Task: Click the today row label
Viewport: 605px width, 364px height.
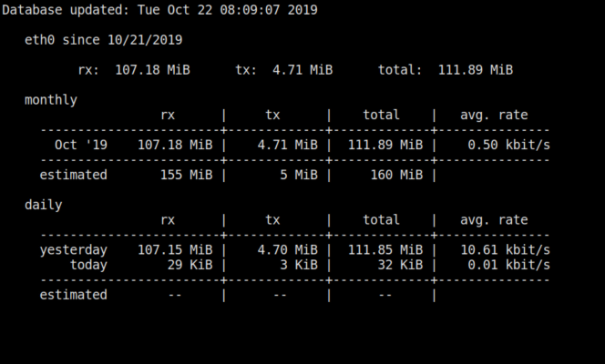Action: pyautogui.click(x=88, y=265)
